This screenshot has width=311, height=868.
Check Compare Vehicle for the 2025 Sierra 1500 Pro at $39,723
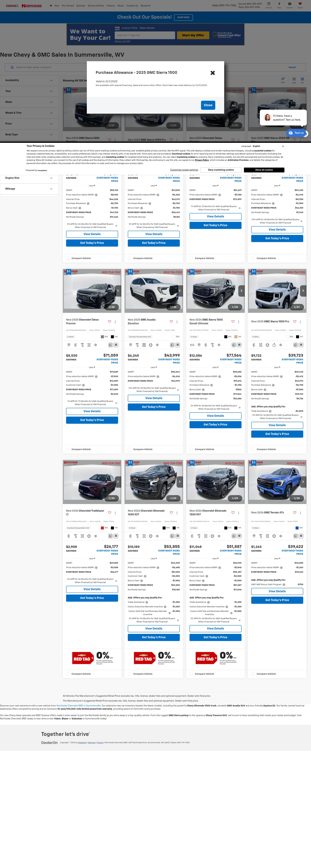tap(253, 449)
